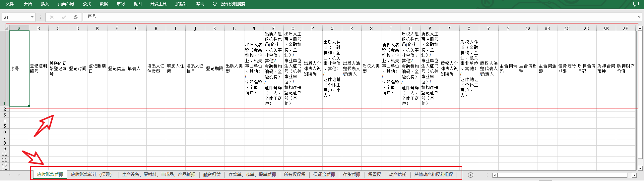
Task: Click the select-all corner triangle
Action: point(7,28)
